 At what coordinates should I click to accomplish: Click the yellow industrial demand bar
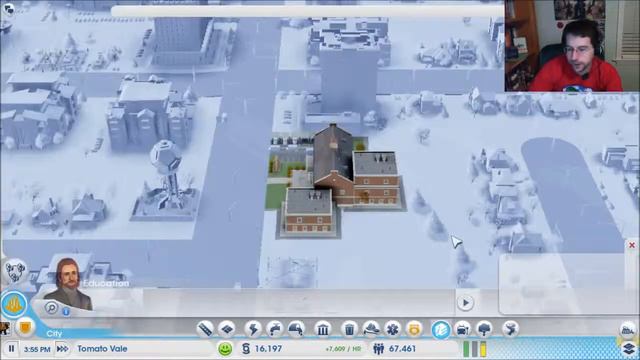483,349
